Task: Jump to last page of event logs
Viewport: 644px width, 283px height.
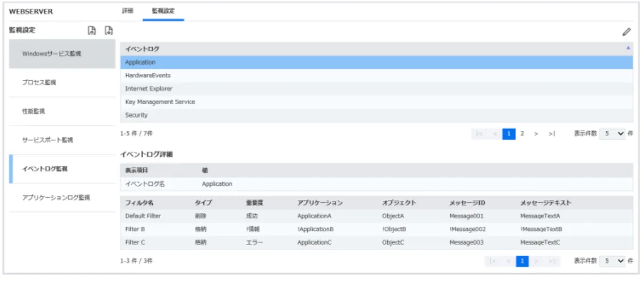Action: pyautogui.click(x=551, y=134)
